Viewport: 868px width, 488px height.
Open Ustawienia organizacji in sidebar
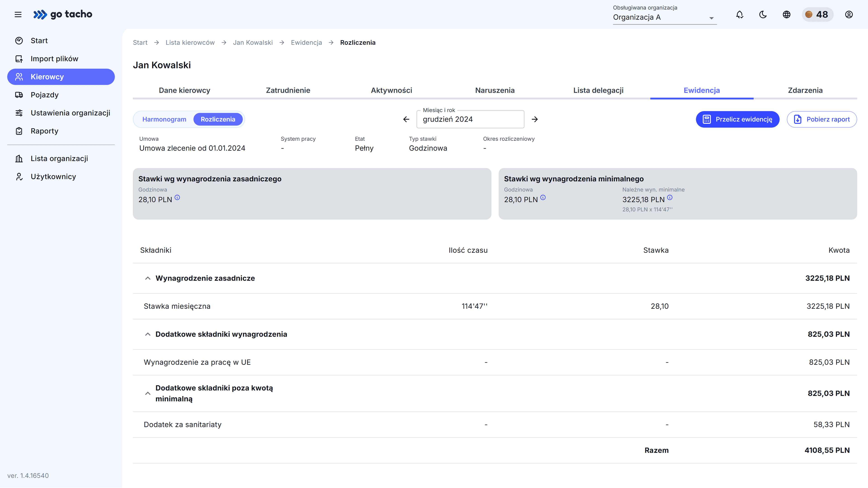pos(61,113)
